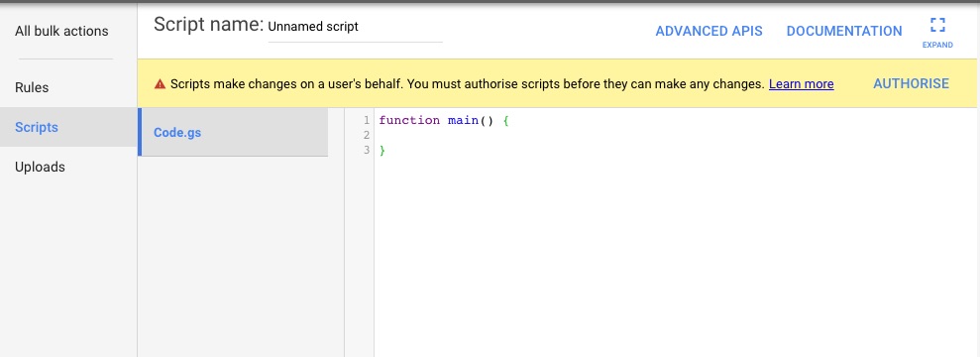Place cursor on empty line 2
980x357 pixels.
[x=677, y=135]
